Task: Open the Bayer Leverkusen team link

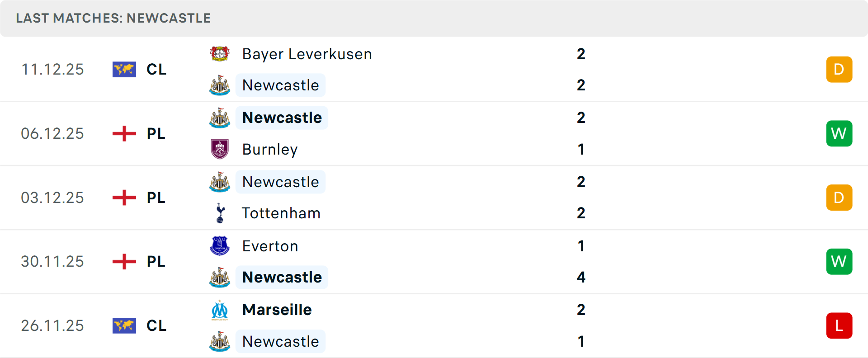Action: pyautogui.click(x=307, y=54)
